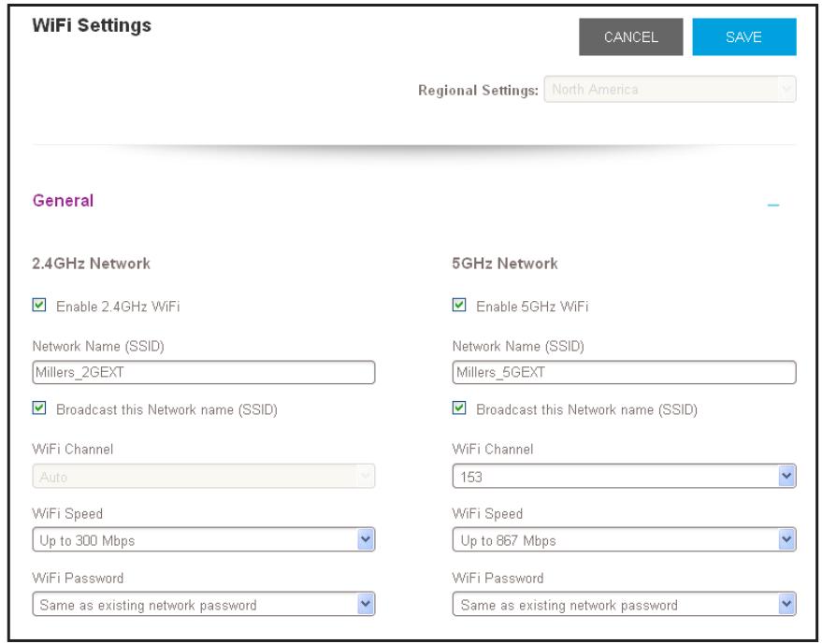
Task: Open the Up to 867 Mbps speed dropdown
Action: 624,539
